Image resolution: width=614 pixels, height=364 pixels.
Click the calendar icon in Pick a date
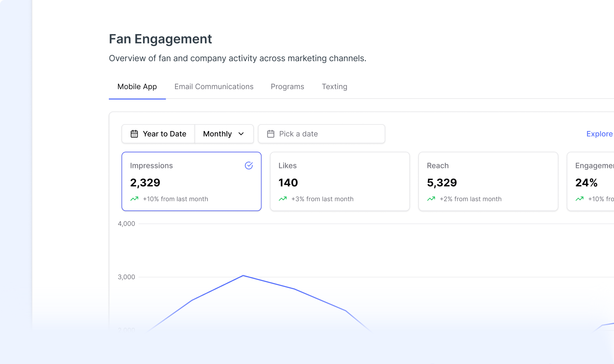[271, 134]
